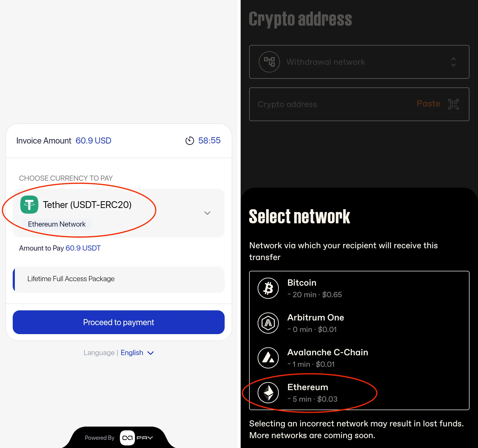478x448 pixels.
Task: Click into the Crypto address field
Action: coord(332,104)
